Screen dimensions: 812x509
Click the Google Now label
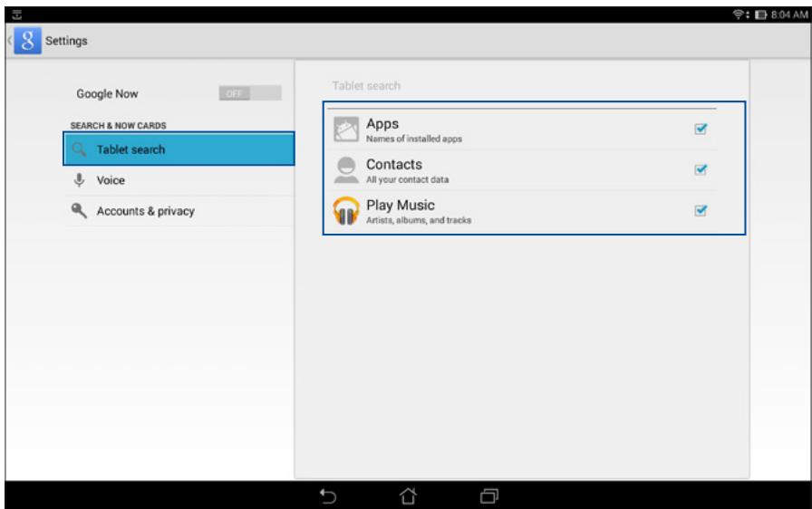pyautogui.click(x=107, y=93)
